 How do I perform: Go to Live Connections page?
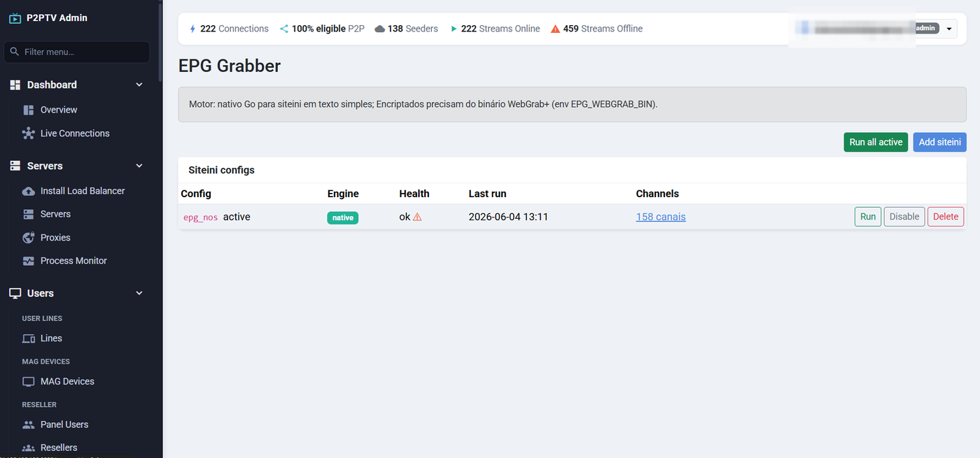(x=75, y=133)
